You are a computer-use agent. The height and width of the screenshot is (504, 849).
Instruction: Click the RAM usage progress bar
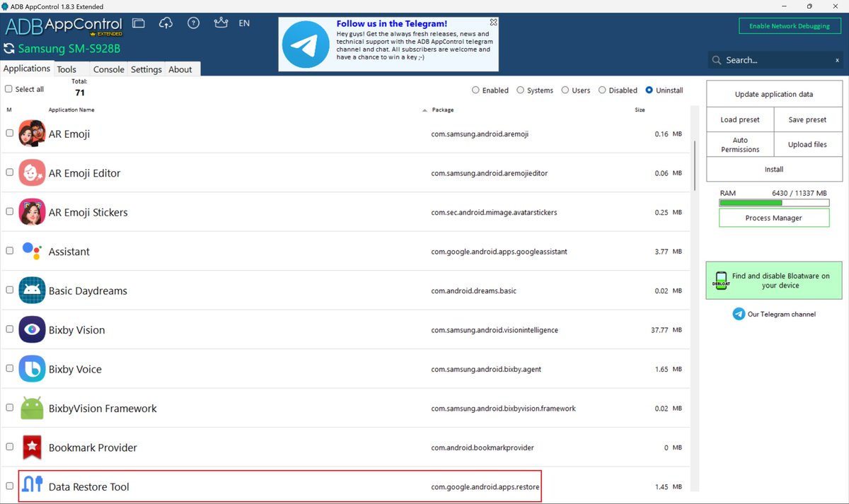pos(774,202)
